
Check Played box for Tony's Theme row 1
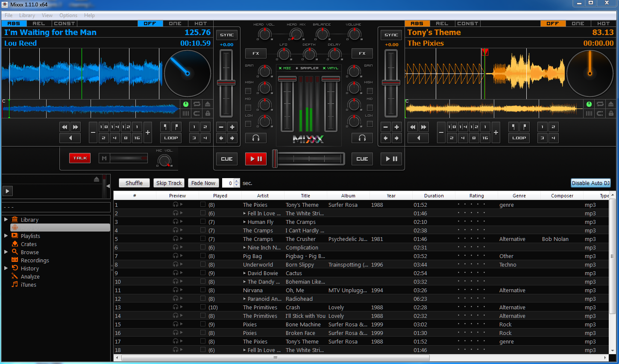203,205
